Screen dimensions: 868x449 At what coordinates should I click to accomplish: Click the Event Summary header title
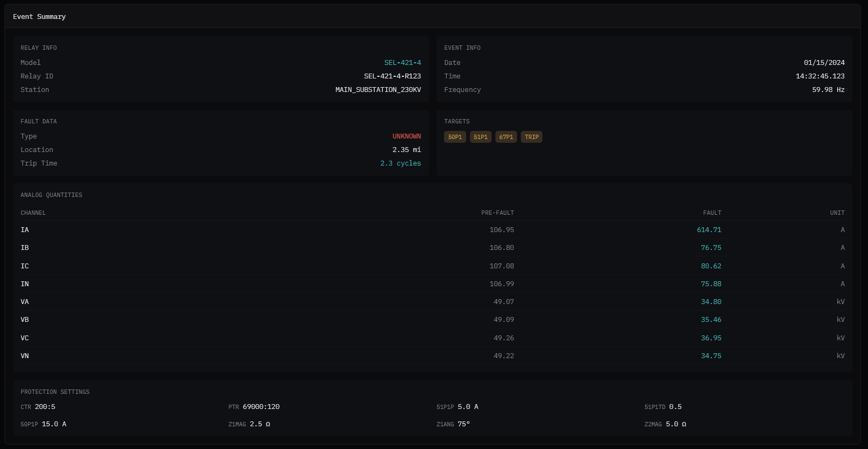pos(39,17)
